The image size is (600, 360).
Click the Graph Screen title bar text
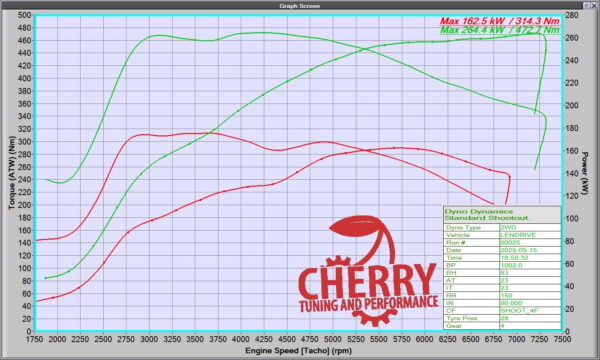click(x=300, y=6)
